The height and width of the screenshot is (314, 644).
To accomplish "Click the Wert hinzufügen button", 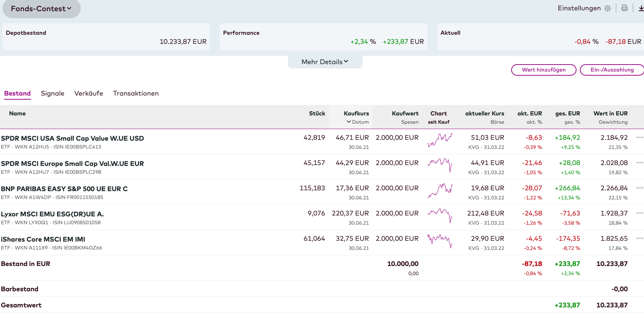I will click(543, 70).
